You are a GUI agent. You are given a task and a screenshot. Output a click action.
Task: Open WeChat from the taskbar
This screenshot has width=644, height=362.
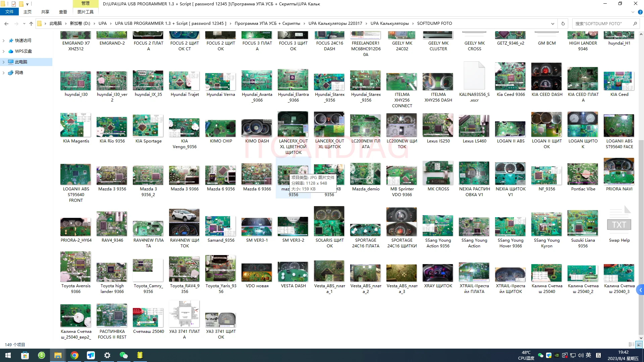pyautogui.click(x=123, y=355)
